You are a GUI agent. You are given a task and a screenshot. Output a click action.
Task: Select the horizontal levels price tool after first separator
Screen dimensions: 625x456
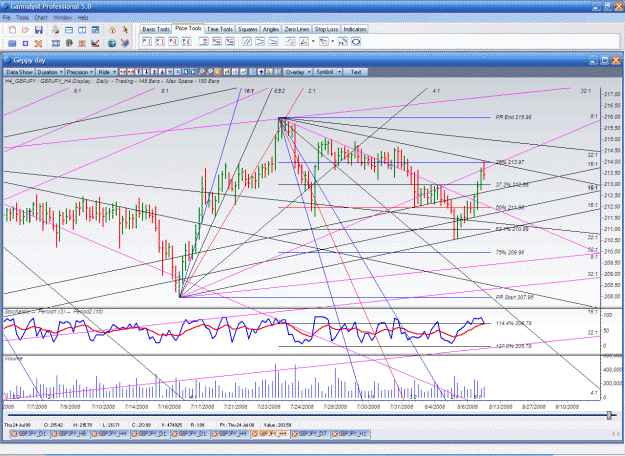(x=204, y=41)
